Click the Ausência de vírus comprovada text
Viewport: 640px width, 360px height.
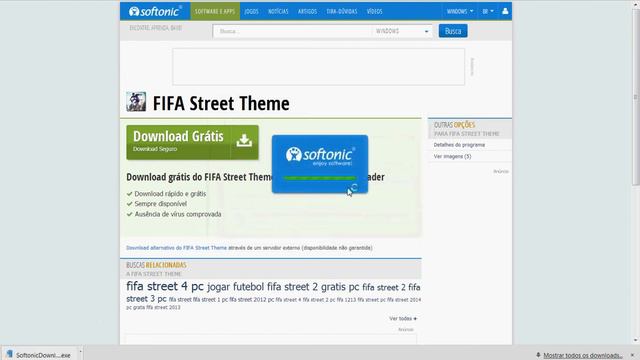[178, 214]
